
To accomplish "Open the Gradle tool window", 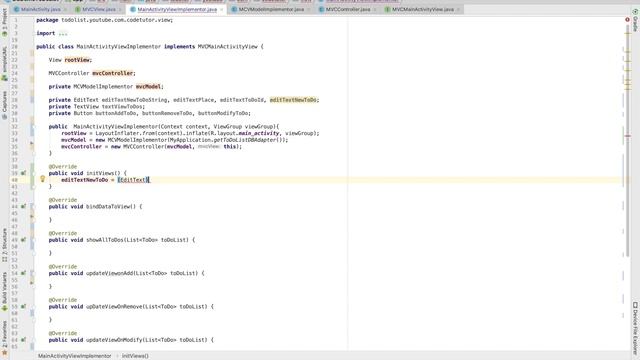I will [x=635, y=20].
